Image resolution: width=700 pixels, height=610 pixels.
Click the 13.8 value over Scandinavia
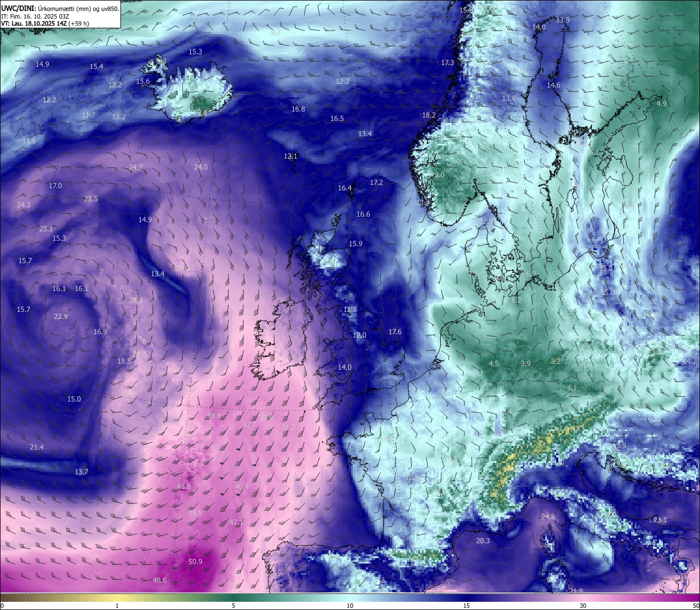509,98
